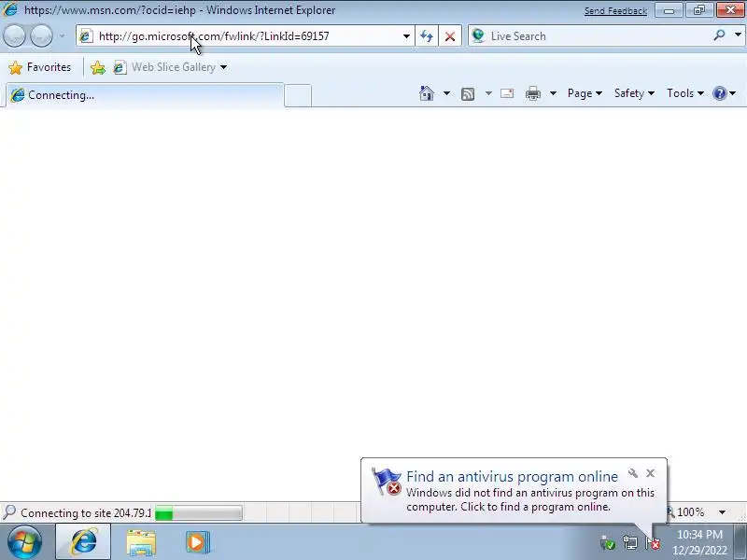The image size is (747, 560).
Task: Click the RSS Feeds icon
Action: coord(468,94)
